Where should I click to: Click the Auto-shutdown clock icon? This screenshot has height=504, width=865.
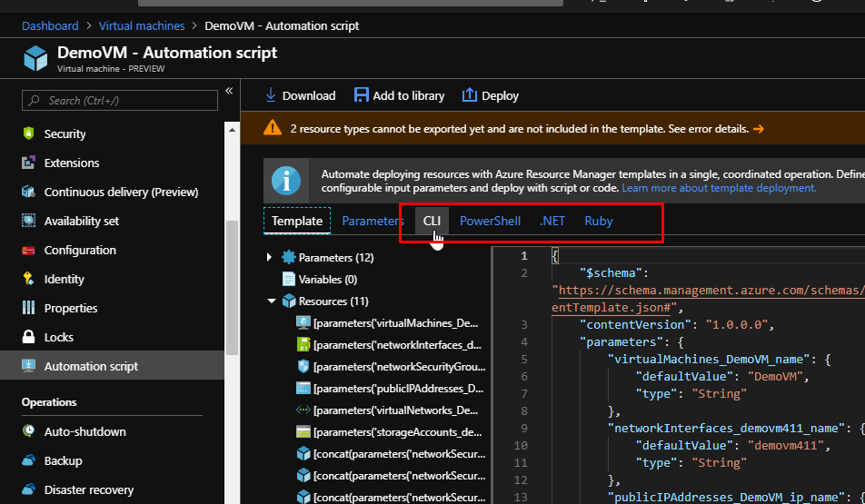(29, 431)
